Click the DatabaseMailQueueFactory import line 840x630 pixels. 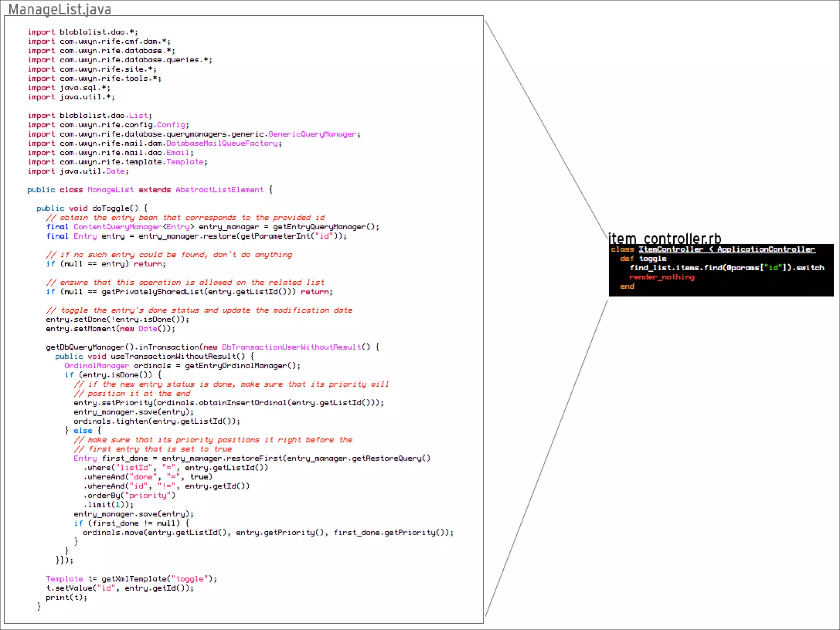pos(155,144)
